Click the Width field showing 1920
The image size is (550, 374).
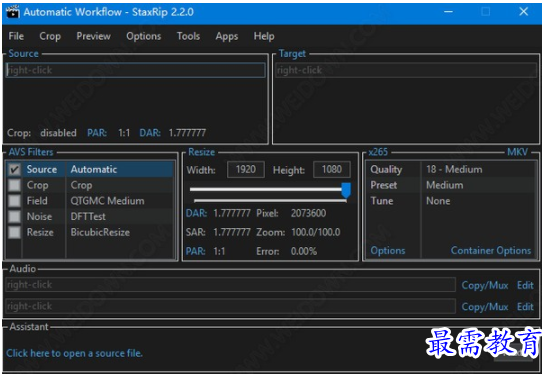click(x=246, y=169)
